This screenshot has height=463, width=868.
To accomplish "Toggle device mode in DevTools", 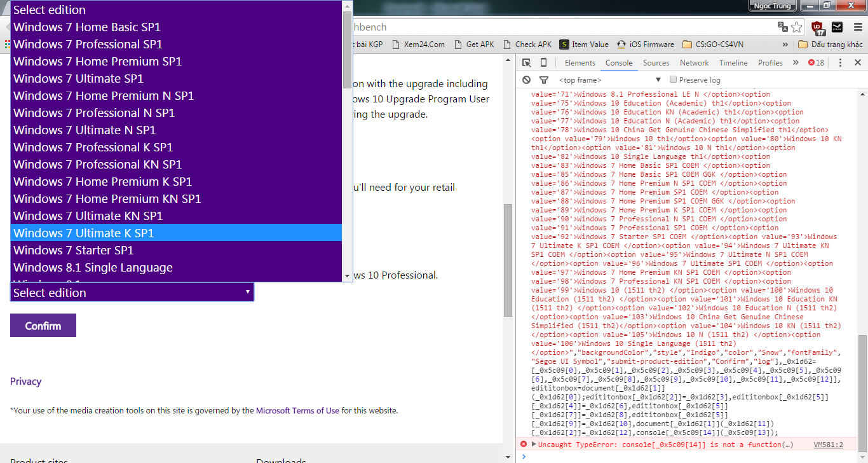I will [543, 62].
